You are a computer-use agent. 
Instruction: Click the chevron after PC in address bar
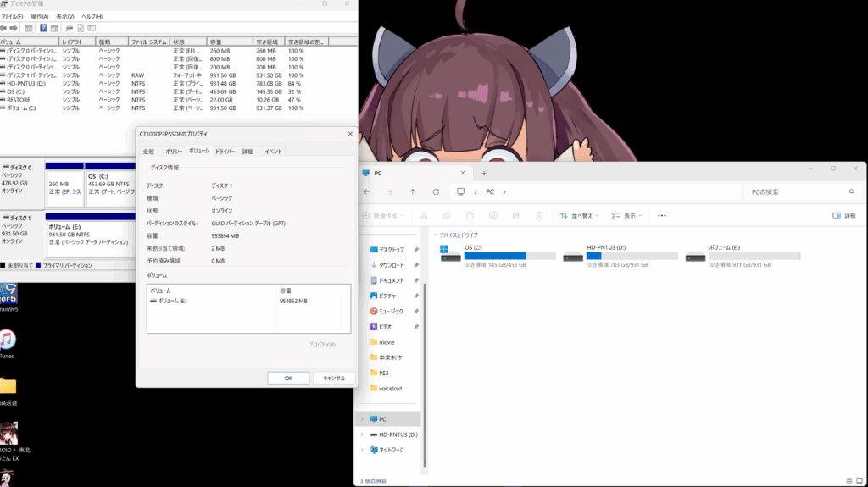(x=504, y=192)
